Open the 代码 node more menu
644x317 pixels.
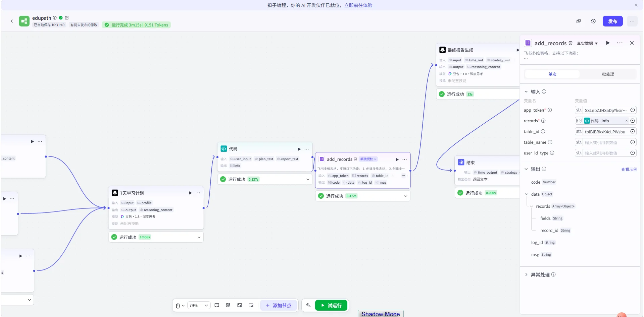pyautogui.click(x=307, y=149)
